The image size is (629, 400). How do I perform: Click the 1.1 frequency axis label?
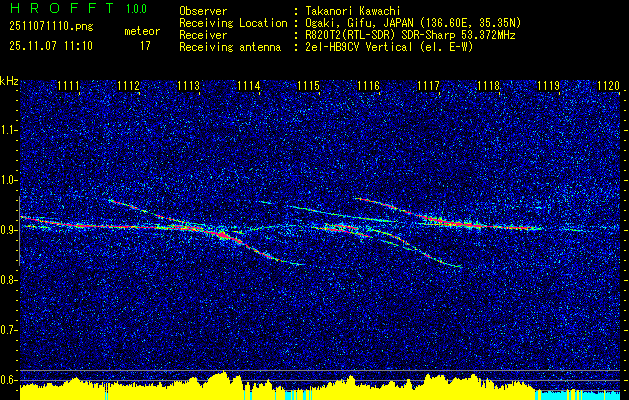[8, 130]
